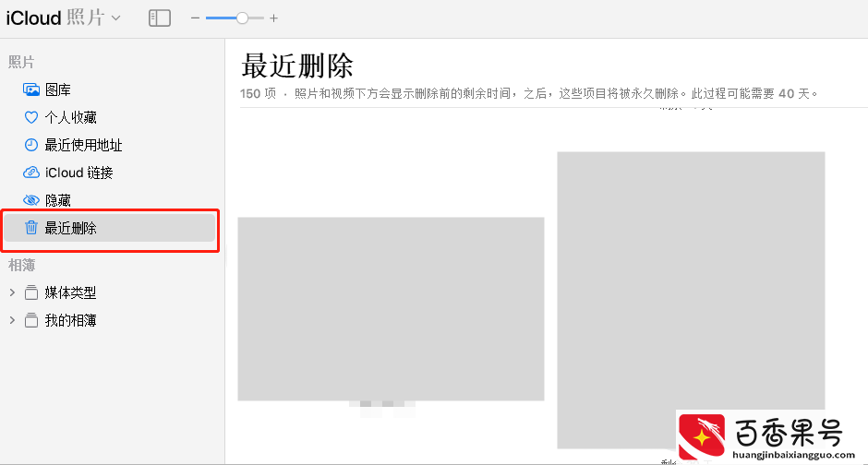
Task: Adjust the thumbnail zoom slider handle
Action: pyautogui.click(x=242, y=18)
